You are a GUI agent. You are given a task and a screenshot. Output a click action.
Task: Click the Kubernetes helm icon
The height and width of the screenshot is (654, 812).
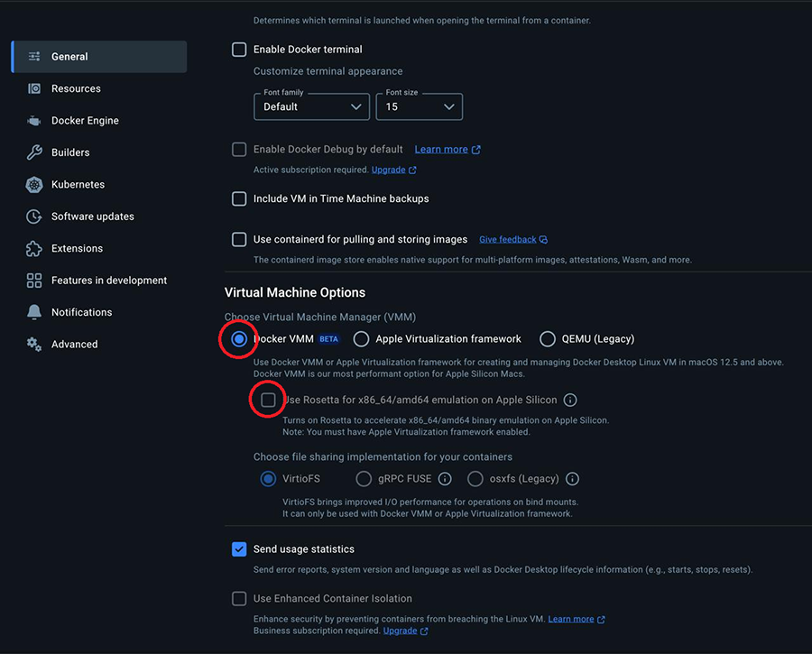34,185
